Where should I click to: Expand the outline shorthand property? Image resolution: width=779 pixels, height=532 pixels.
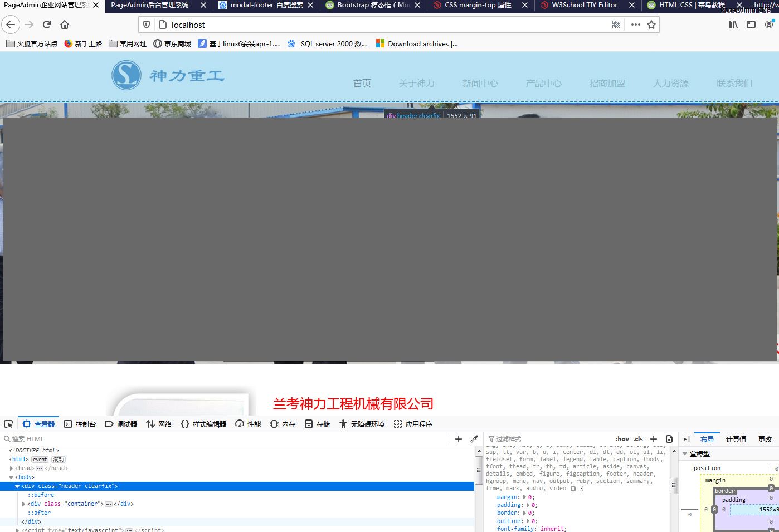tap(528, 521)
